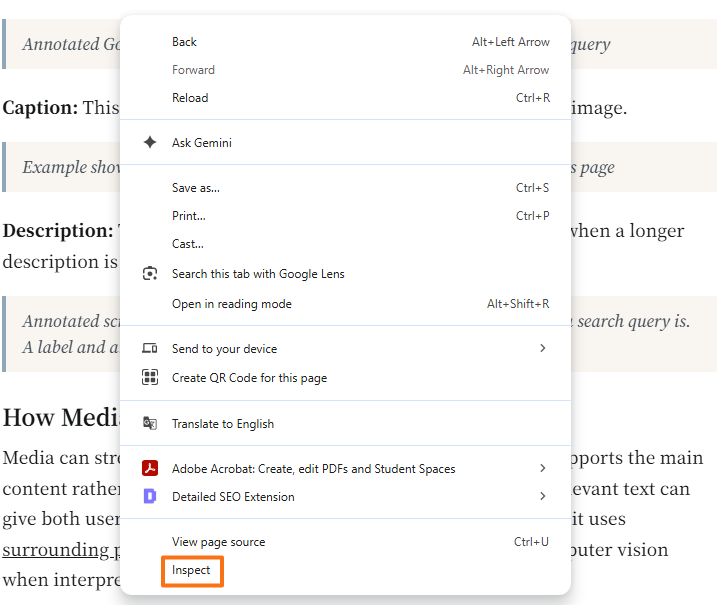Image resolution: width=726 pixels, height=605 pixels.
Task: Select Search this tab with Google Lens
Action: pos(345,274)
